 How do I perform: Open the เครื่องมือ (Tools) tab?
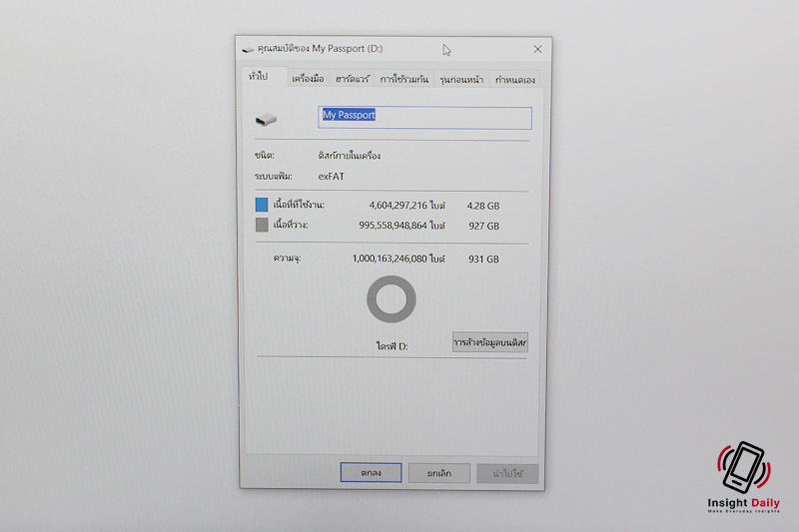coord(308,79)
